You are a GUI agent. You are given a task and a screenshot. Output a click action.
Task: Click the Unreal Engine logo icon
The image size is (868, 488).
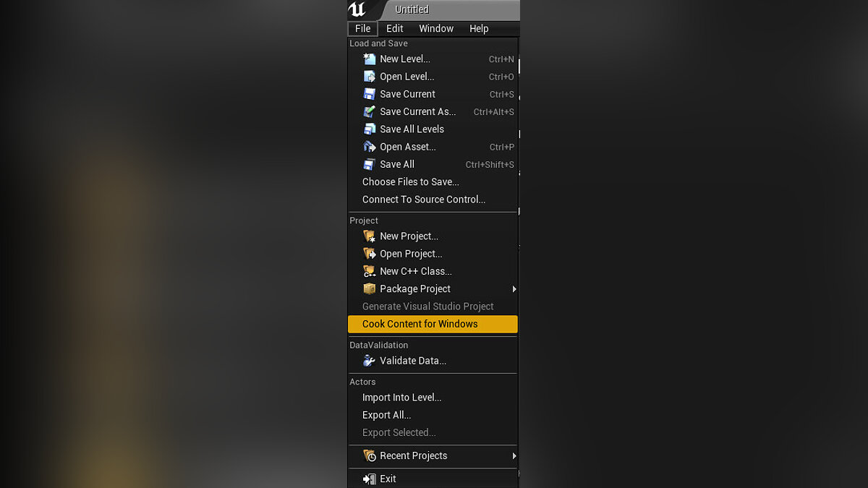click(x=357, y=9)
